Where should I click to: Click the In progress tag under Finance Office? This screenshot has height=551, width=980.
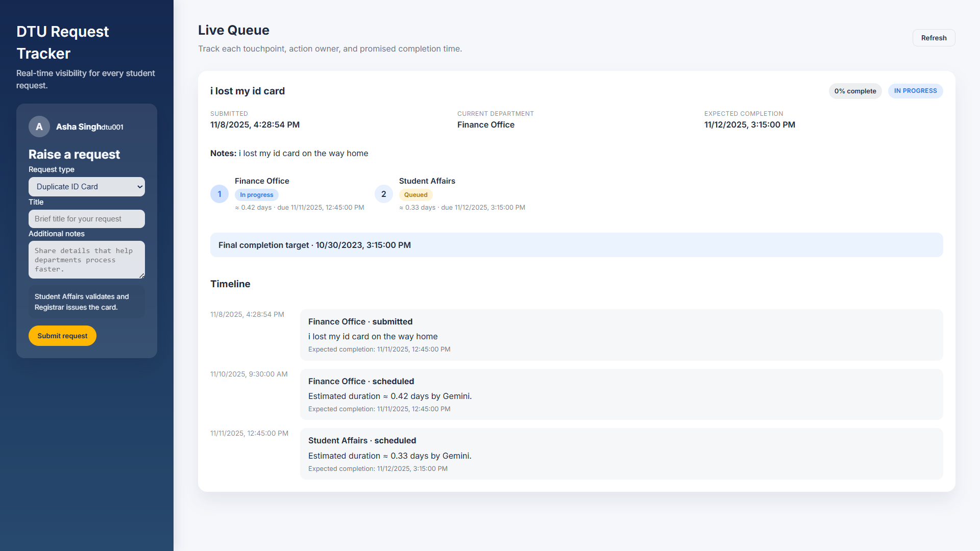(256, 195)
